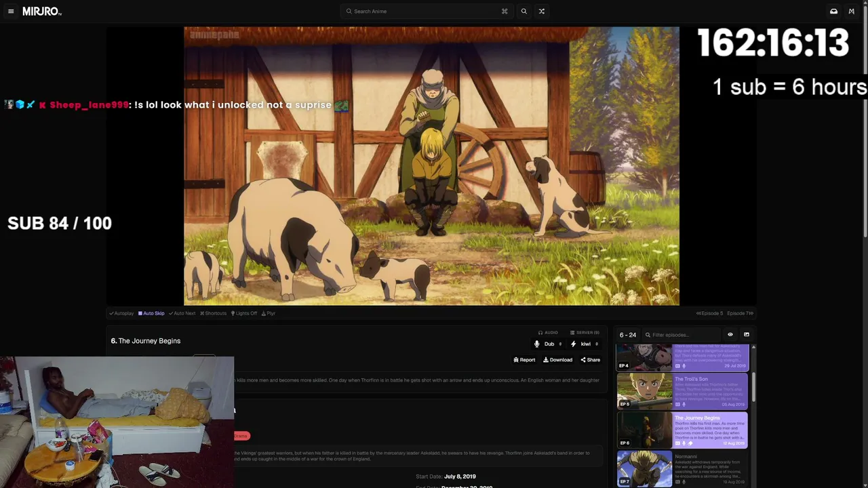Click the magnifier search button in header
Screen dimensions: 868x488
(x=524, y=12)
